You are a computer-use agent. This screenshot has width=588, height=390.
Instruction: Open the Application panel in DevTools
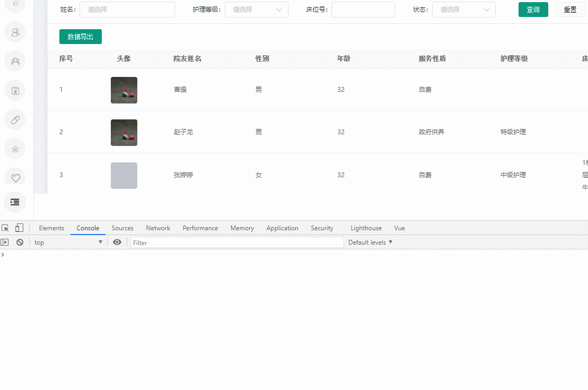point(282,228)
